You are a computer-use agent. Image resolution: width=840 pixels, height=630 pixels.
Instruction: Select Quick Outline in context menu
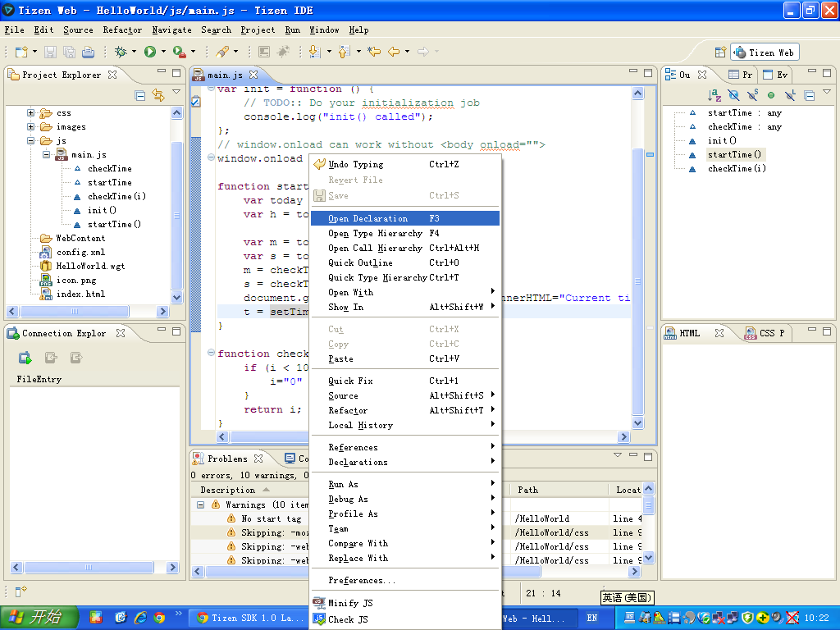405,262
